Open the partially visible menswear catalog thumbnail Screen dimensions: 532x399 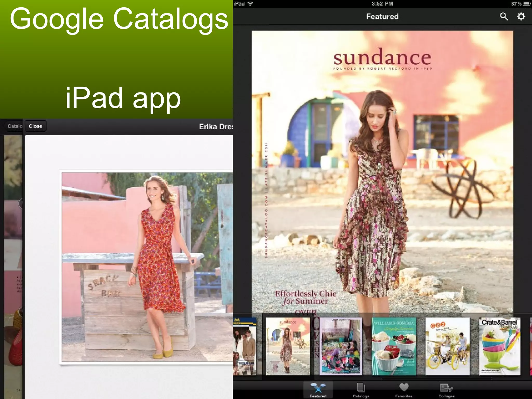244,346
